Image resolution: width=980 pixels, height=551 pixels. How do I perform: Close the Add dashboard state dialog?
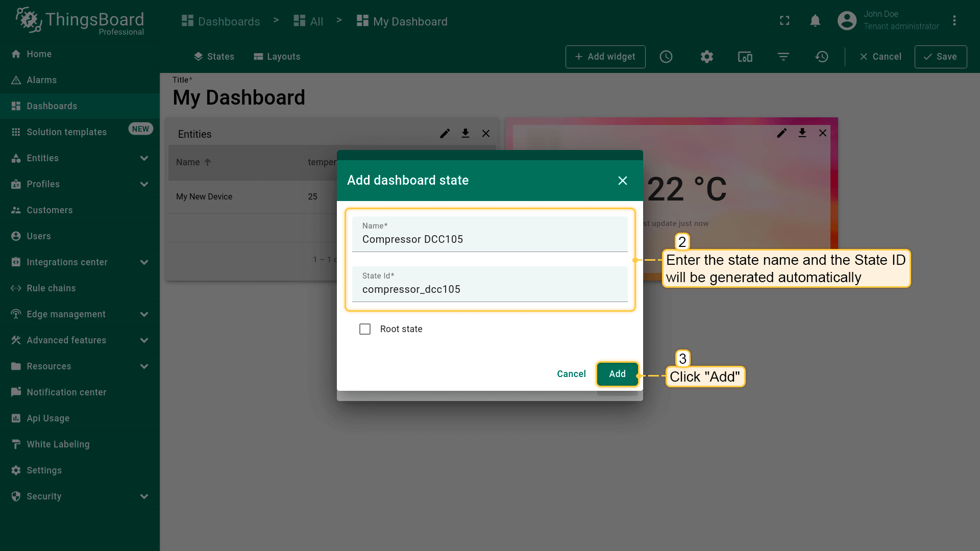(x=622, y=181)
